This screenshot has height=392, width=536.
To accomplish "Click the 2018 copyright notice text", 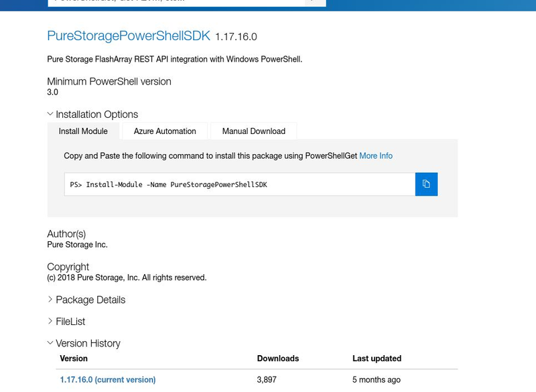I will click(x=127, y=277).
